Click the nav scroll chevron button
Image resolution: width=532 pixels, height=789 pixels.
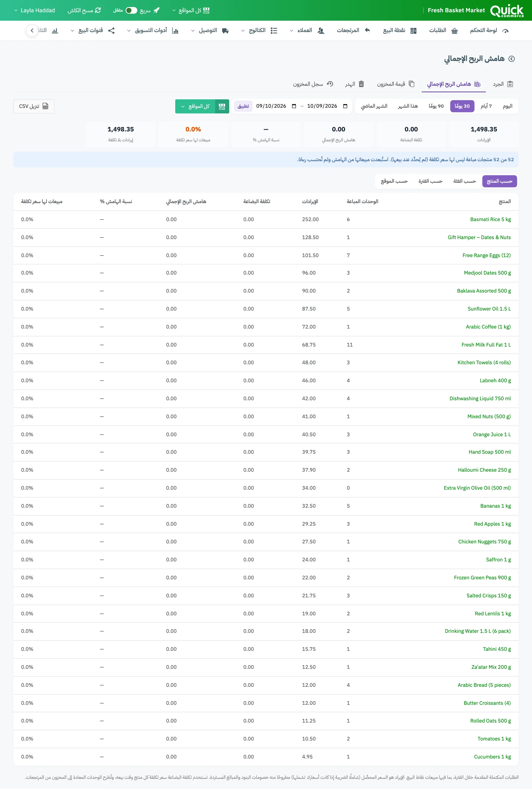coord(32,31)
